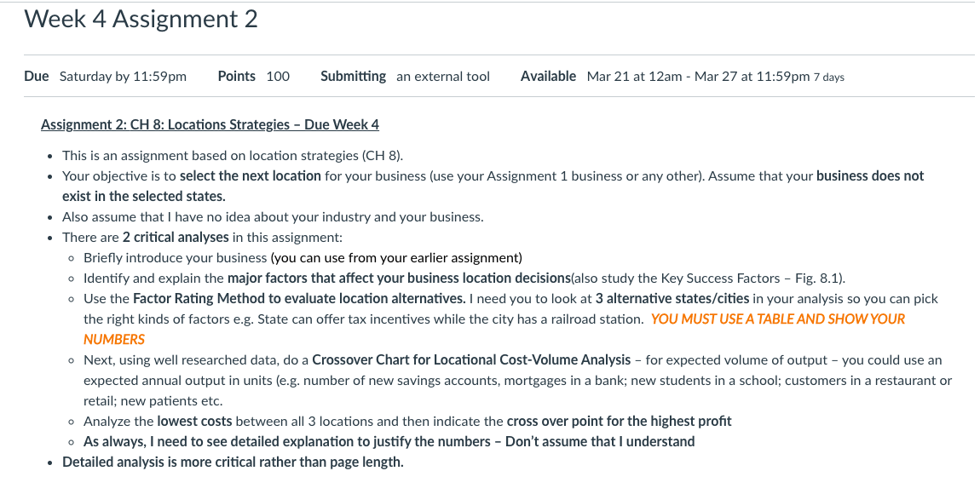Click the 'Crossover Chart for Locational Cost-Volume Analysis' text
Viewport: 980px width, 494px height.
coord(471,359)
